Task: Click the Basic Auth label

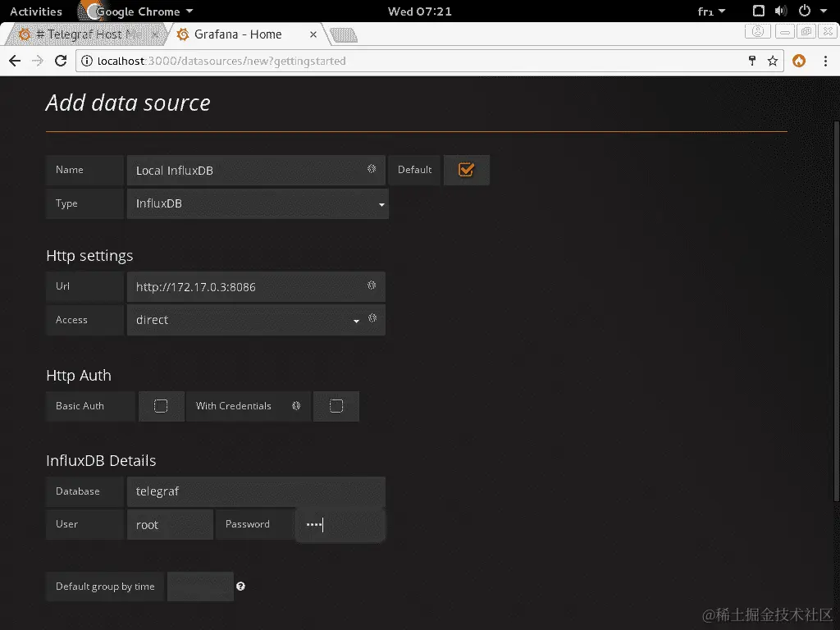Action: 80,405
